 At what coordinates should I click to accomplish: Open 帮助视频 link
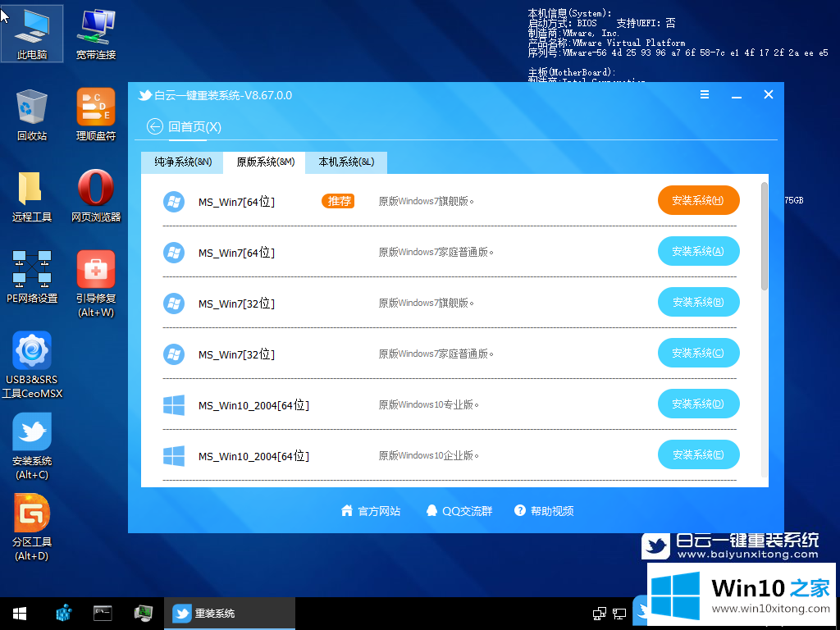point(544,511)
